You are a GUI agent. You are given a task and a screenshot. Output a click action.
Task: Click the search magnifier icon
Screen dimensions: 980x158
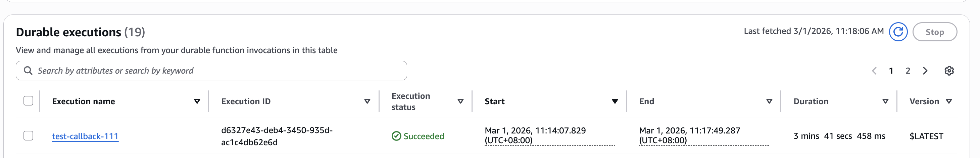[28, 71]
